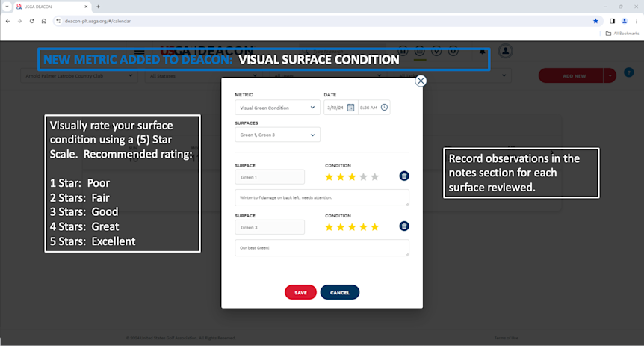This screenshot has width=644, height=346.
Task: Rate Green 1 with five stars
Action: tap(374, 177)
